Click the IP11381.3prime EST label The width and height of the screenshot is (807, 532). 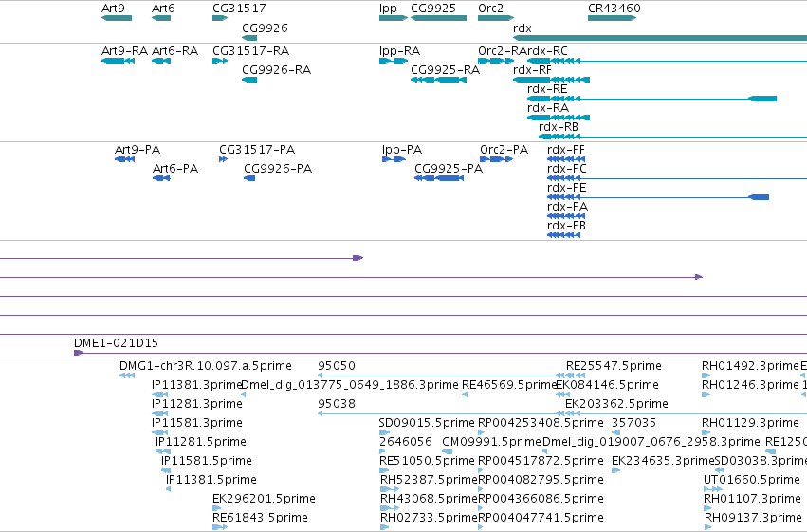coord(196,385)
